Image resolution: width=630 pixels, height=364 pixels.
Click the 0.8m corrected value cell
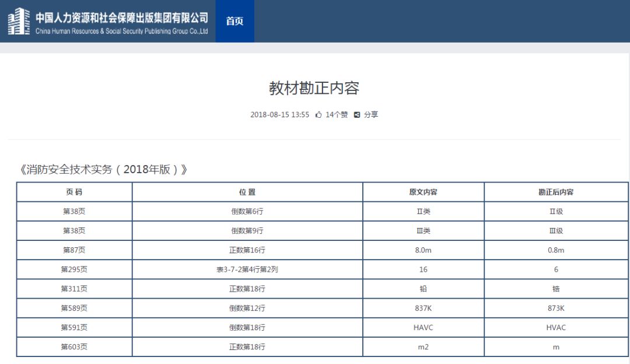point(556,250)
